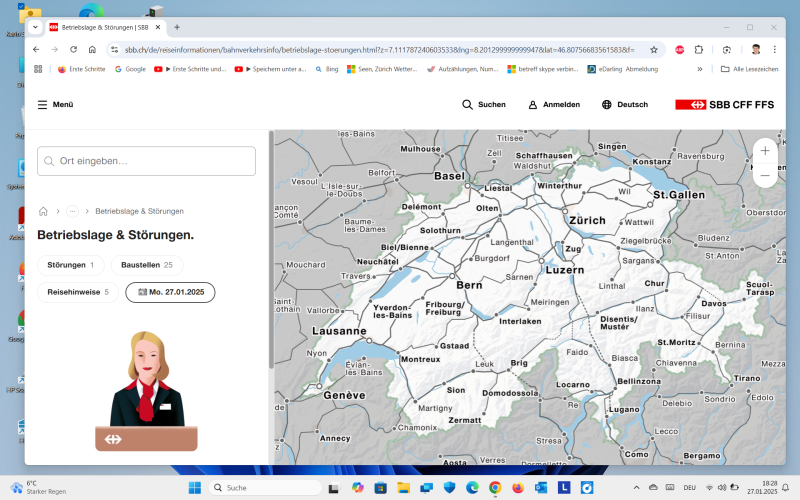
Task: Select the Baustellen filter chip
Action: tap(147, 265)
